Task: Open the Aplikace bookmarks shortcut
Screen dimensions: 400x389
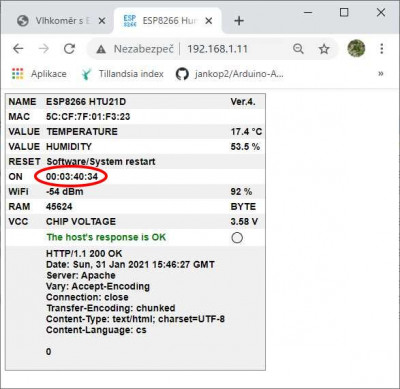Action: tap(39, 74)
